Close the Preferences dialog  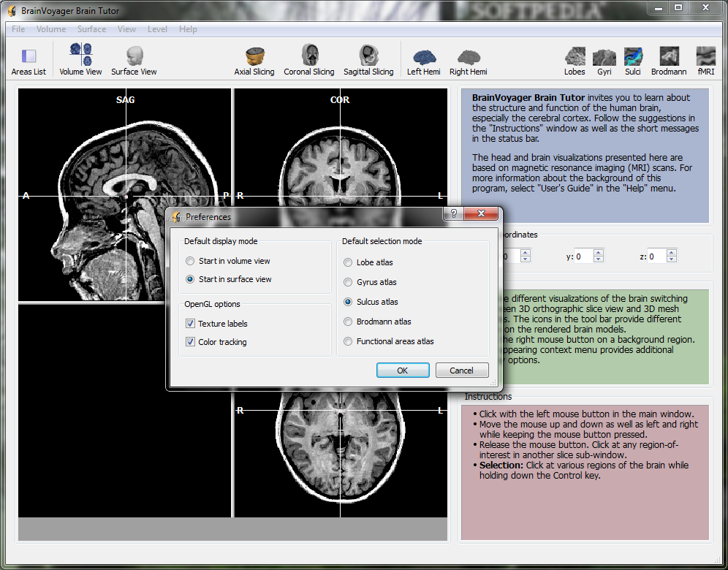click(481, 213)
